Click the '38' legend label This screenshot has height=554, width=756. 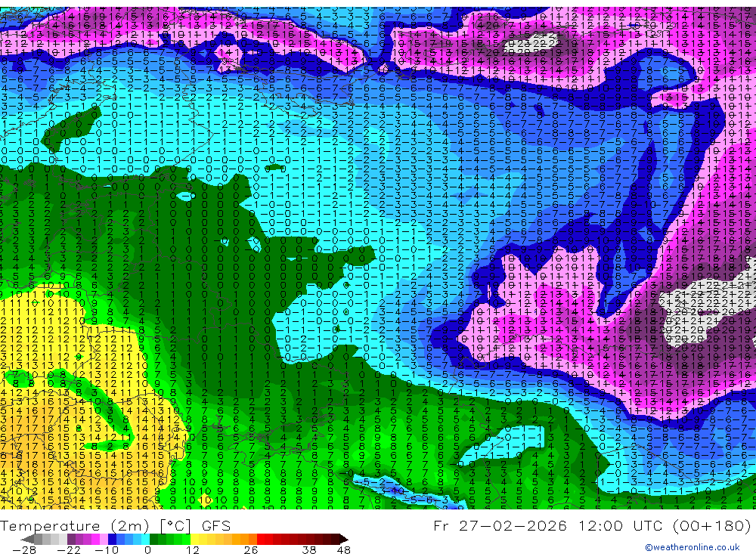pos(309,550)
